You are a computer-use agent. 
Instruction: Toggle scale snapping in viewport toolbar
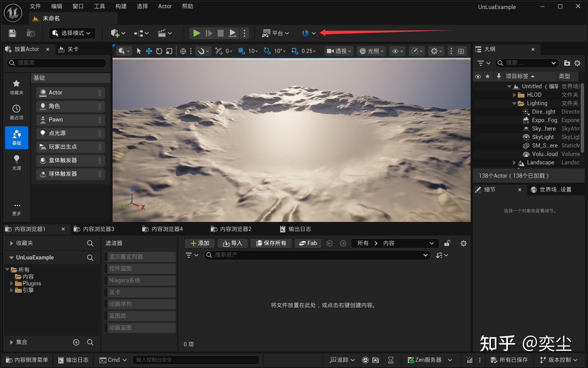pos(295,51)
